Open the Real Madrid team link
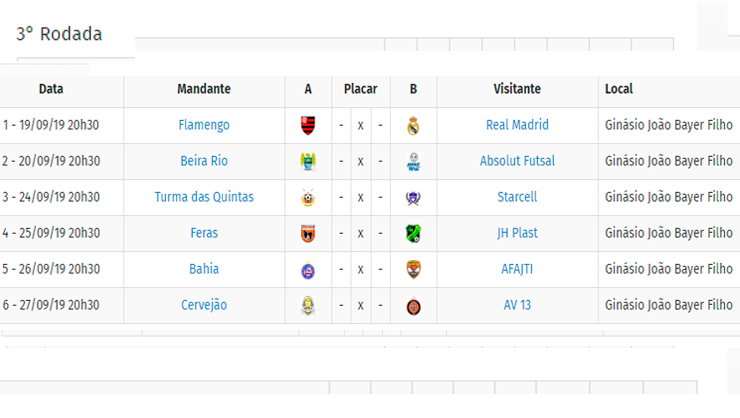 (517, 125)
